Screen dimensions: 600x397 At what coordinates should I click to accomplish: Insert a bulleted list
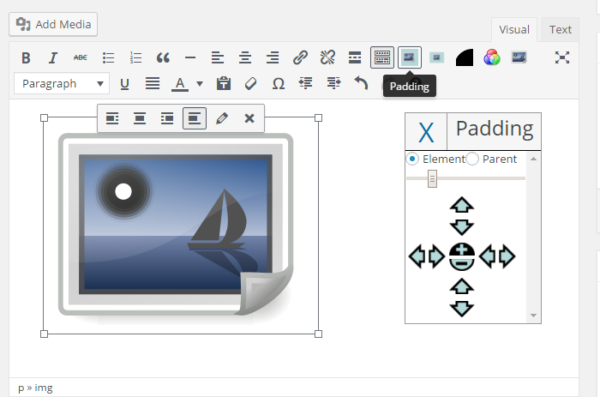pyautogui.click(x=108, y=58)
